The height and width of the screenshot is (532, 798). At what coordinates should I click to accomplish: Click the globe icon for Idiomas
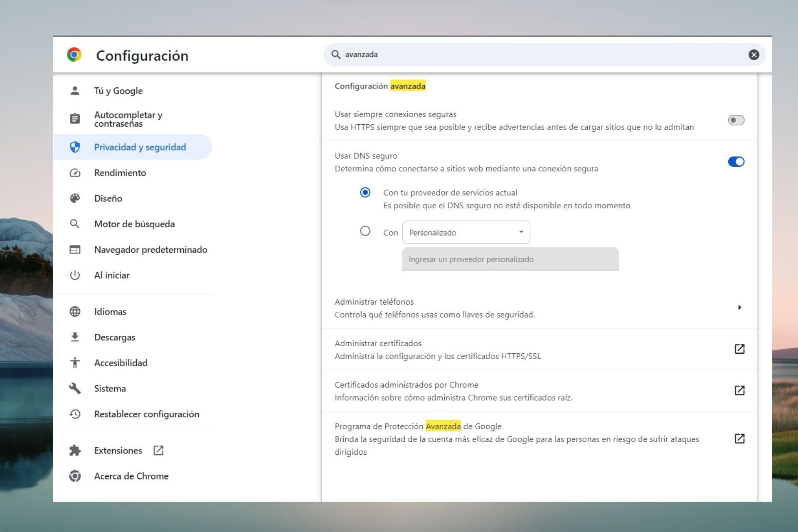click(x=75, y=312)
